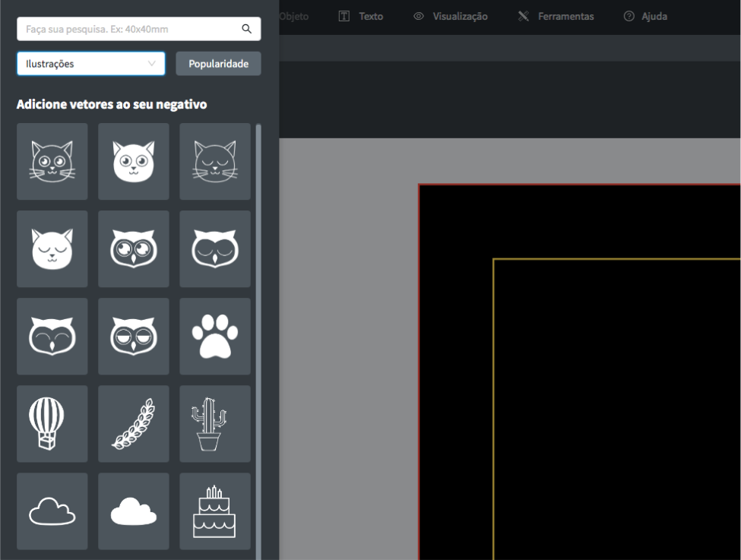
Task: Add the outlined cat face vector
Action: point(52,161)
